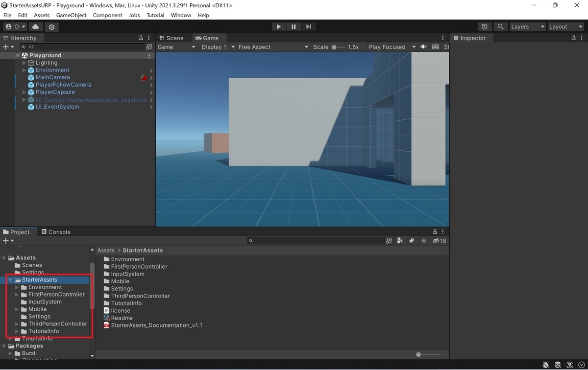
Task: Open the Plastic SCM version control icon
Action: coord(52,27)
